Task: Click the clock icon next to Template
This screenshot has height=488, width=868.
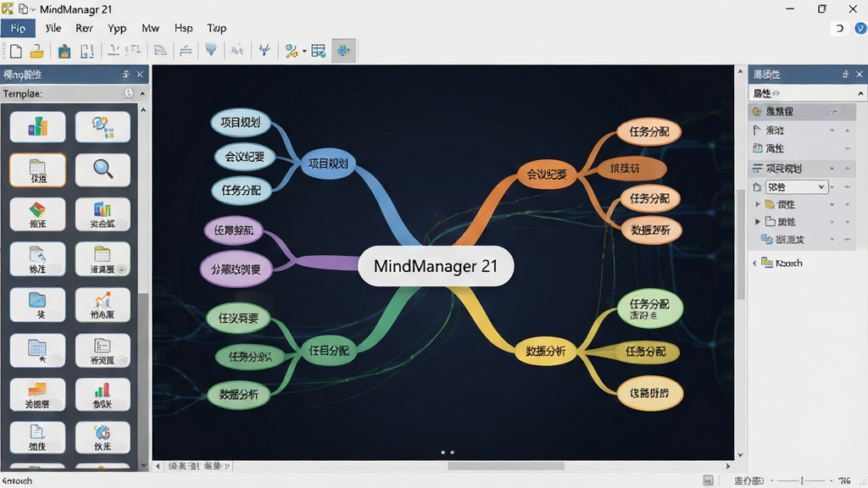Action: [x=129, y=93]
